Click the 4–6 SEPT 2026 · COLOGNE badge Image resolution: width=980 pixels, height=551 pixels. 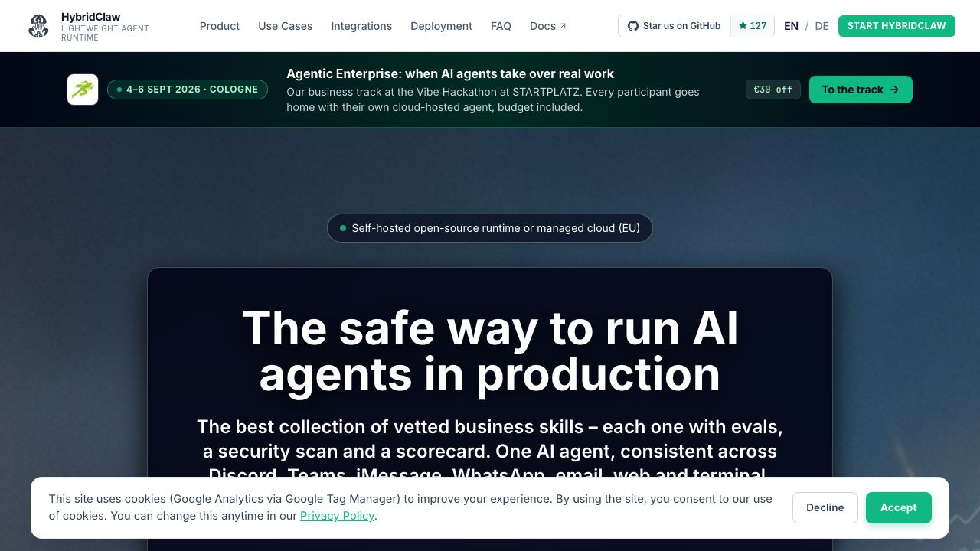(x=188, y=90)
